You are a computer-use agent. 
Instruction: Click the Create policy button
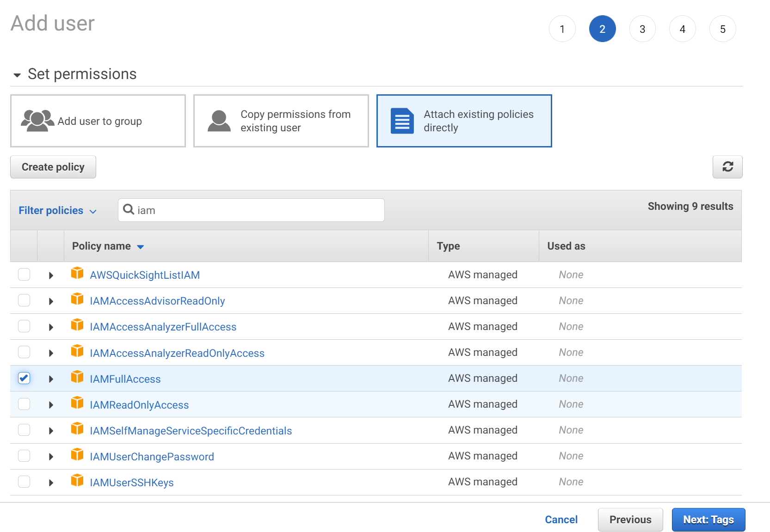[x=53, y=167]
